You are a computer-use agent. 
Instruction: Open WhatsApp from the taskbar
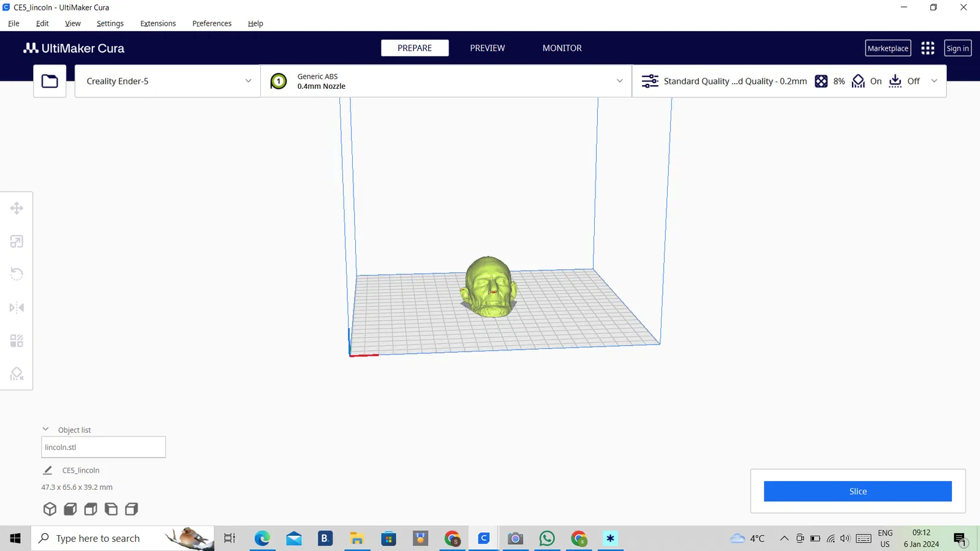[x=547, y=538]
